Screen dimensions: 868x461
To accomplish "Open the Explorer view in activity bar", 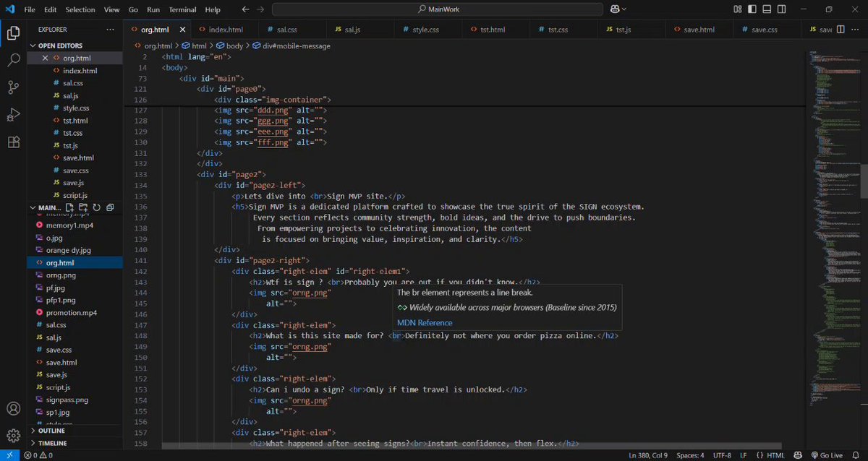I will pos(13,33).
